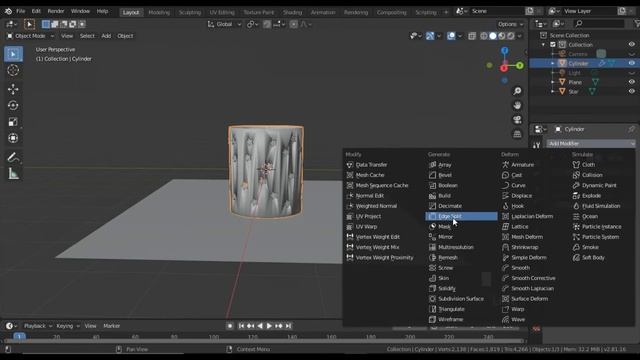Viewport: 640px width, 360px height.
Task: Select the Measure tool
Action: click(13, 174)
